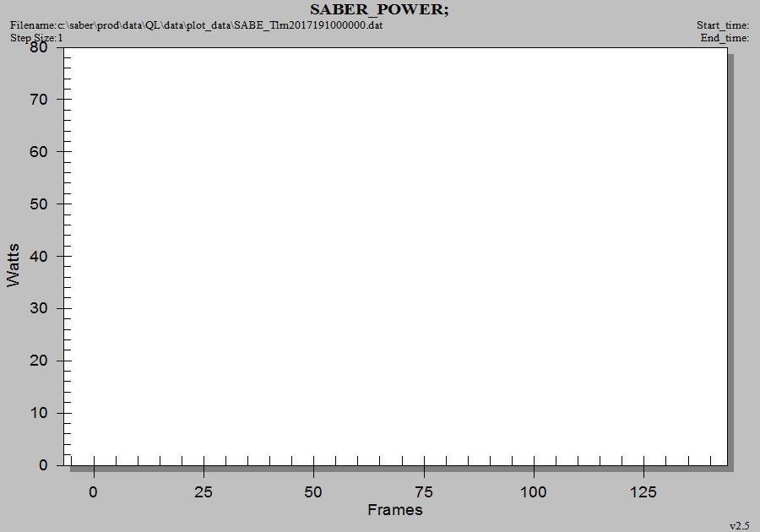Click the 100 x-axis tick value

(533, 492)
